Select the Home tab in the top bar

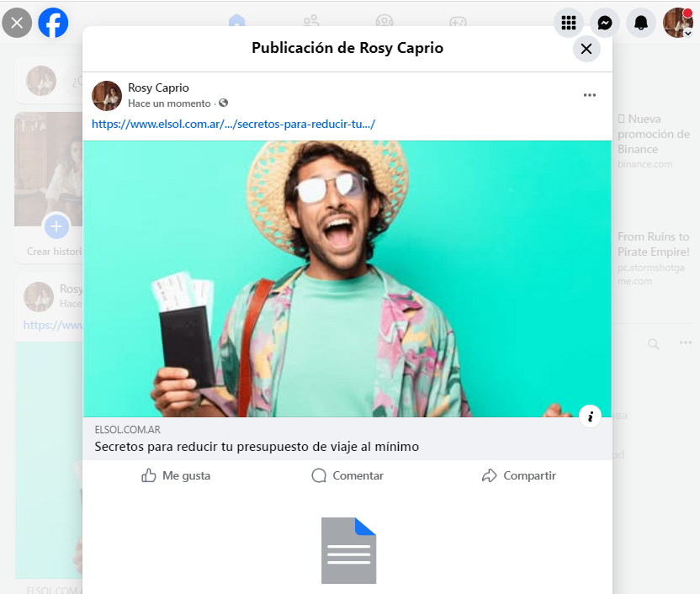coord(236,20)
